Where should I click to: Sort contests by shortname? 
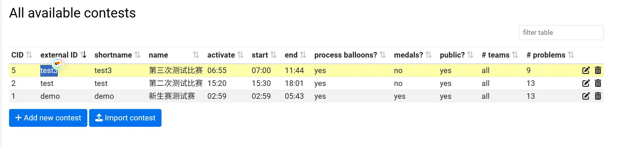pyautogui.click(x=138, y=55)
